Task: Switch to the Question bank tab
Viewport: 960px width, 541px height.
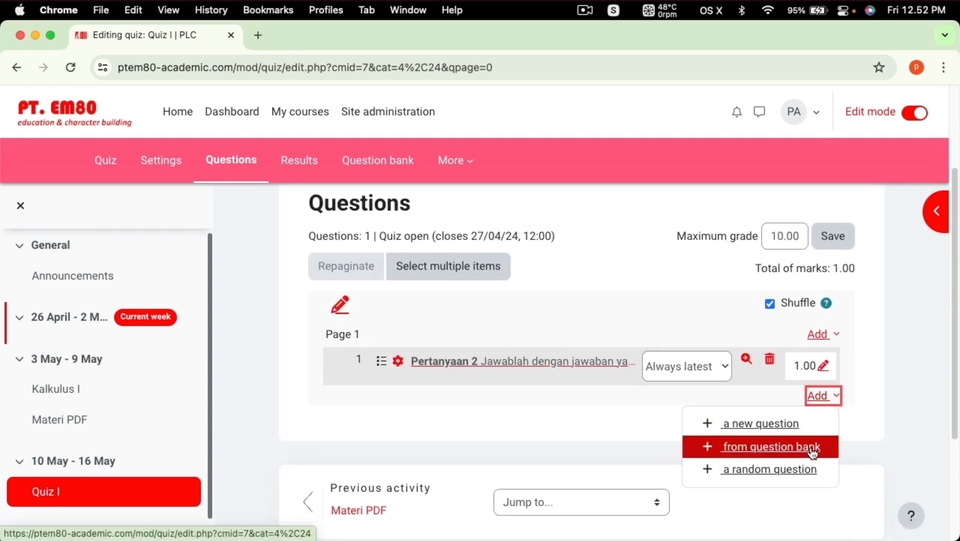Action: [378, 160]
